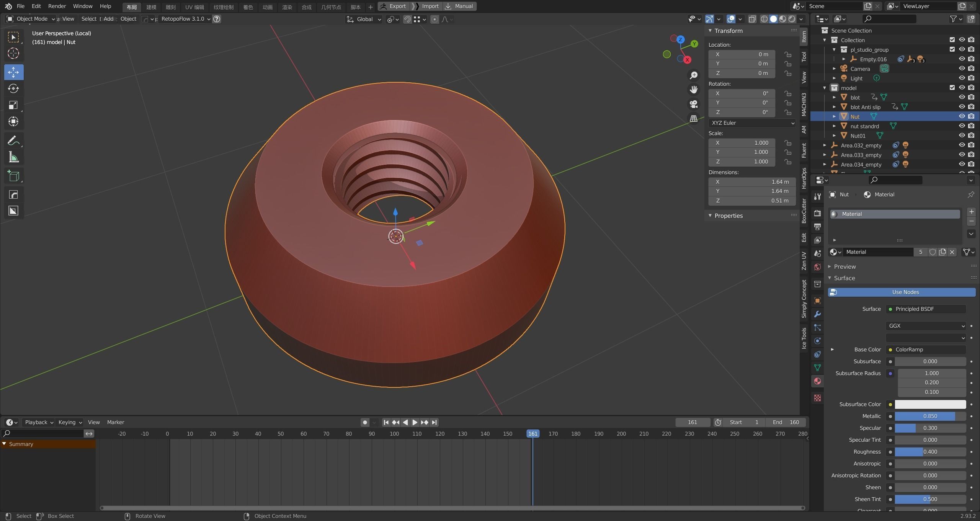The height and width of the screenshot is (521, 980).
Task: Click the Export button
Action: click(394, 6)
